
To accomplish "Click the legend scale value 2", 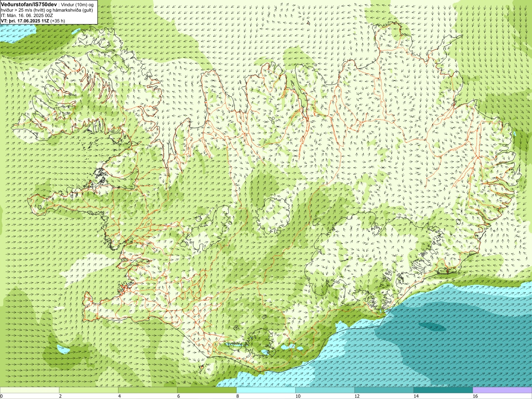I will (x=60, y=396).
